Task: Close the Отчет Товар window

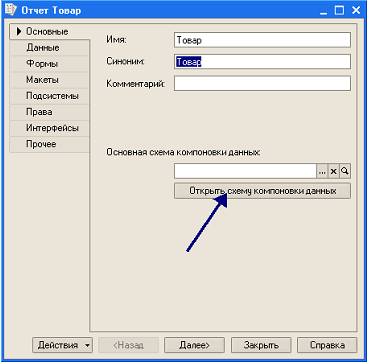Action: coord(355,10)
